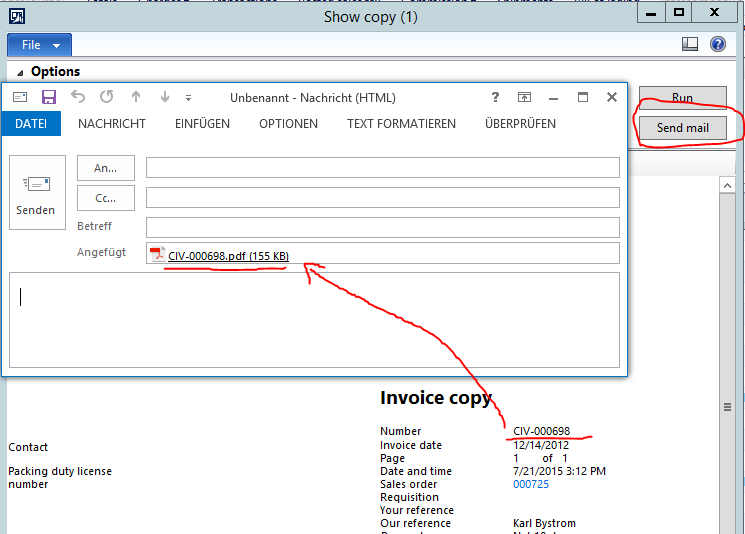Switch to the TEXT FORMATIEREN tab

(401, 123)
